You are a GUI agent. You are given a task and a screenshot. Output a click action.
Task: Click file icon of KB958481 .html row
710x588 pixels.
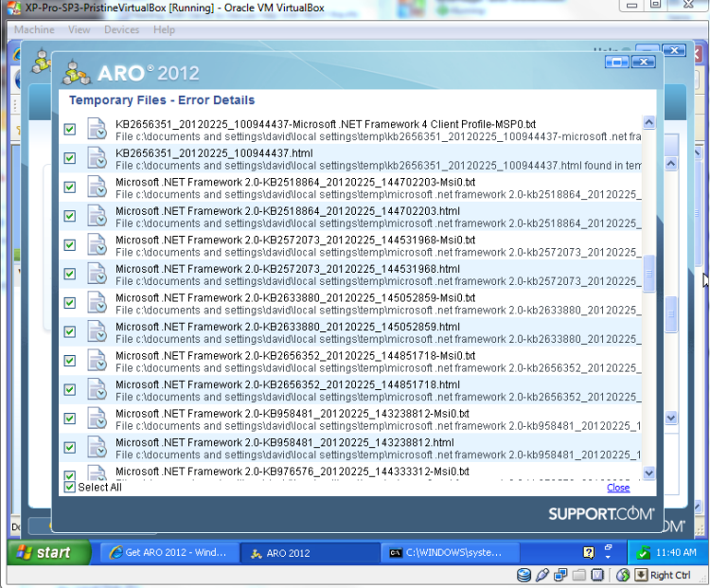tap(97, 448)
